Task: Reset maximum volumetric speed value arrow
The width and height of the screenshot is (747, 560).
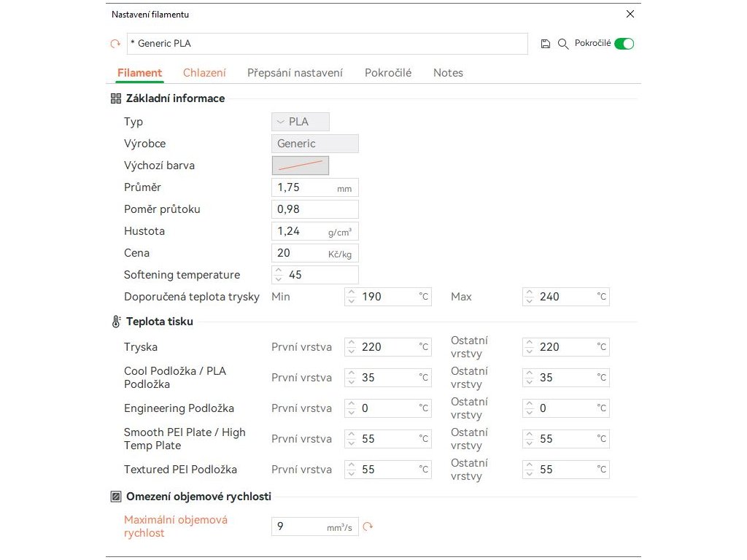Action: [x=368, y=526]
